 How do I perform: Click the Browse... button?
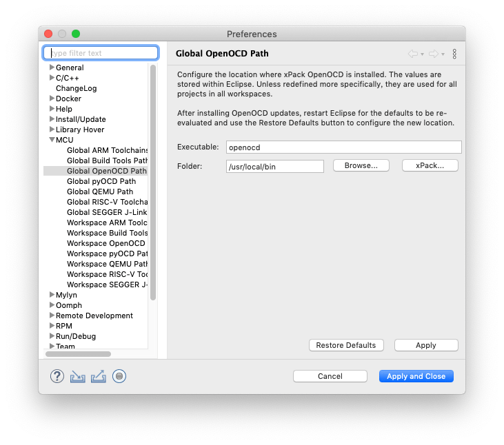(361, 166)
